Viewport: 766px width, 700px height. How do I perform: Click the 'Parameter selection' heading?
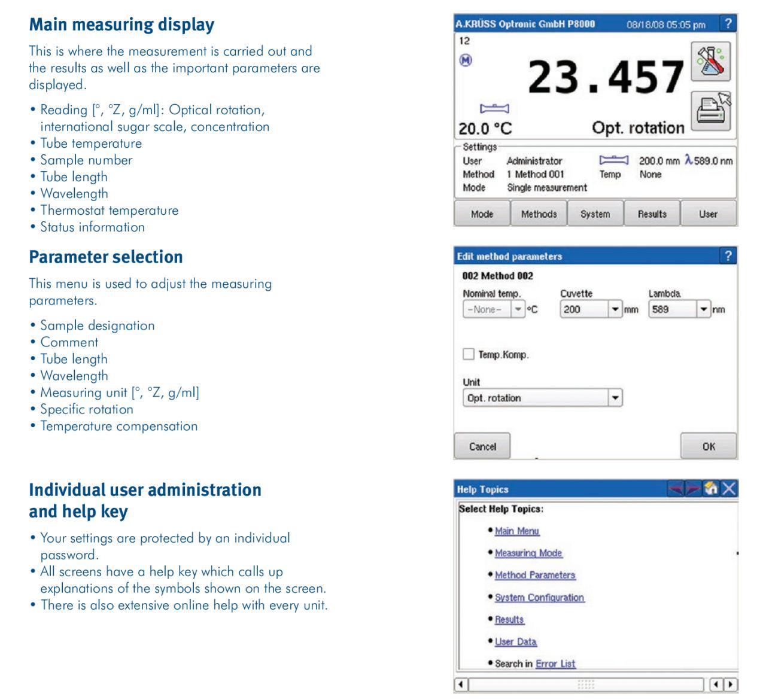coord(106,257)
